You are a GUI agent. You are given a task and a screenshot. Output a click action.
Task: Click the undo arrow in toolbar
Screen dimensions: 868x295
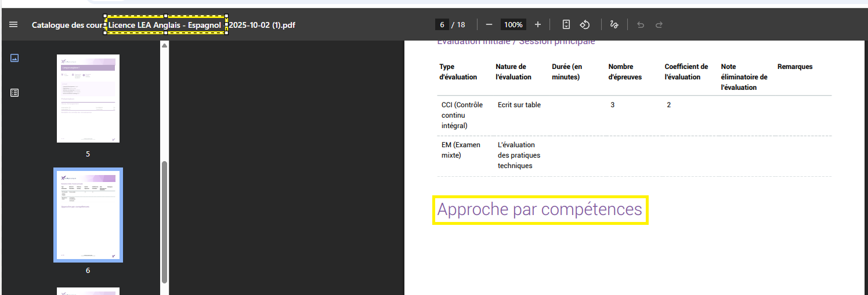pyautogui.click(x=641, y=24)
